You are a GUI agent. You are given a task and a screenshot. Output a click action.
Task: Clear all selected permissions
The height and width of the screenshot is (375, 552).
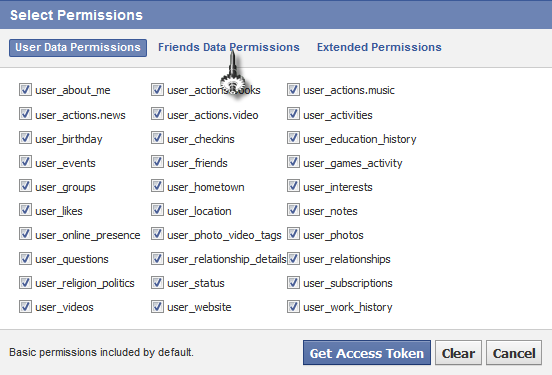(458, 352)
